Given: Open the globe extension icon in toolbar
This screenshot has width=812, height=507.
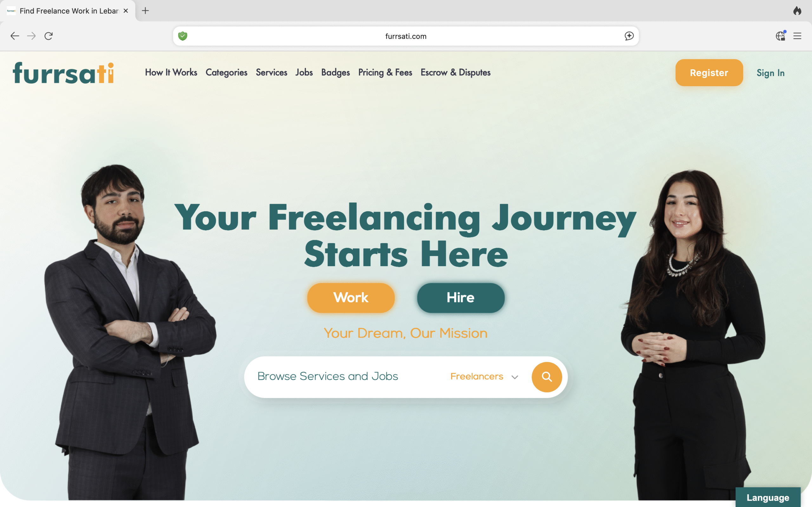Looking at the screenshot, I should (781, 36).
